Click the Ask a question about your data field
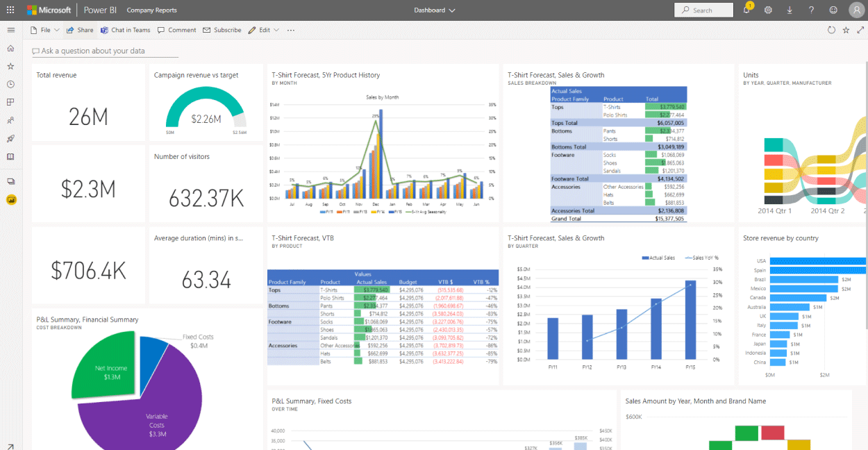This screenshot has height=450, width=868. [x=104, y=51]
